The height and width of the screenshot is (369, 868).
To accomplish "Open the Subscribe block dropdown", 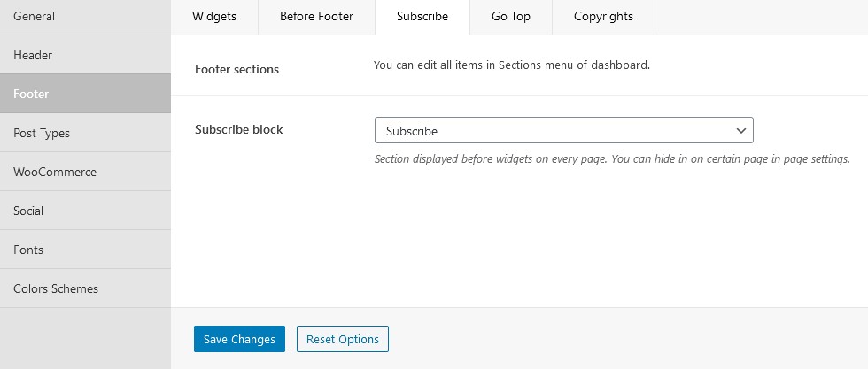I will tap(564, 131).
